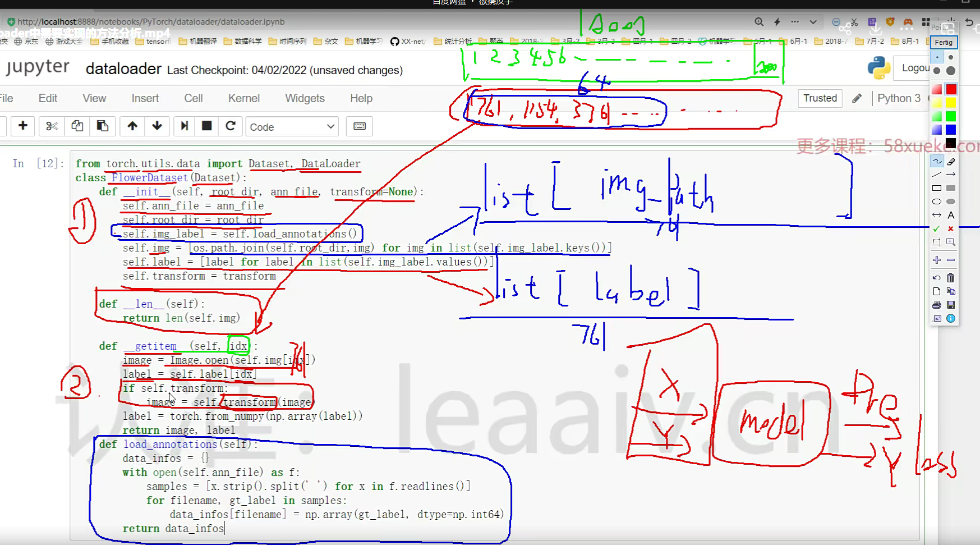Pick the solid yellow color

click(951, 103)
